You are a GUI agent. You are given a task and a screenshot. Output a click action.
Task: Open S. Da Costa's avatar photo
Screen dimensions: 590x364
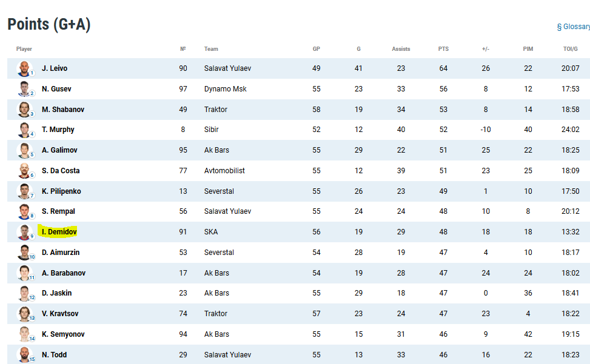[x=24, y=171]
